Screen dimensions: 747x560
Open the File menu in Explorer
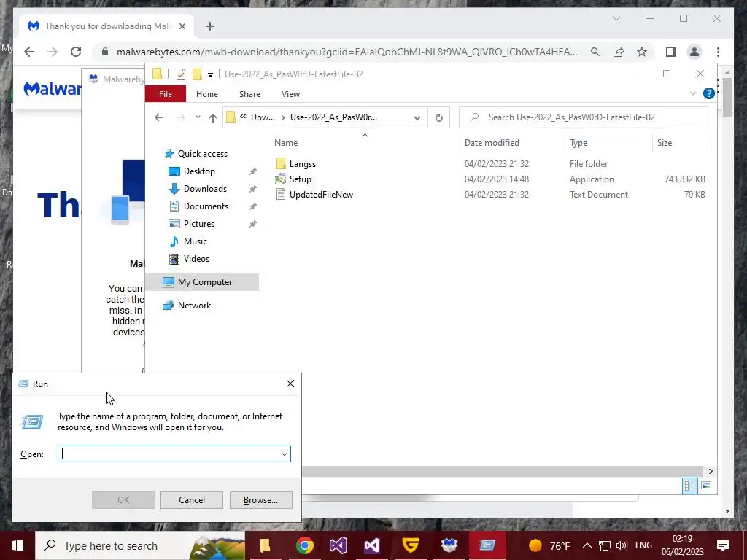coord(166,94)
